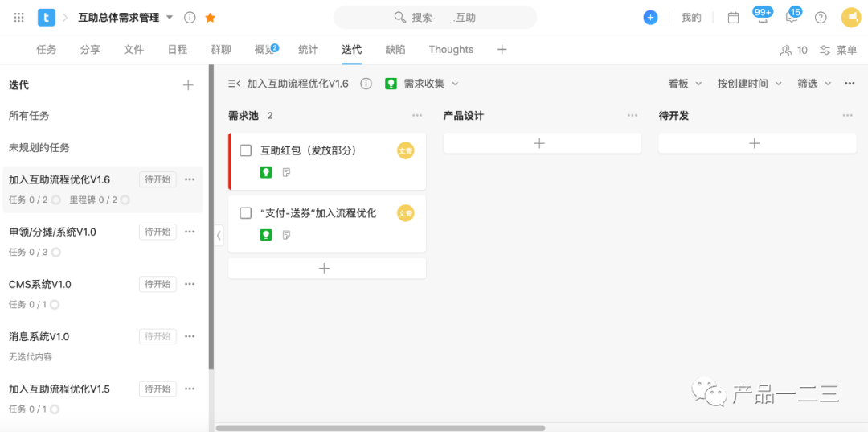The image size is (868, 432).
Task: Open notifications bell with 99+ badge
Action: pos(762,17)
